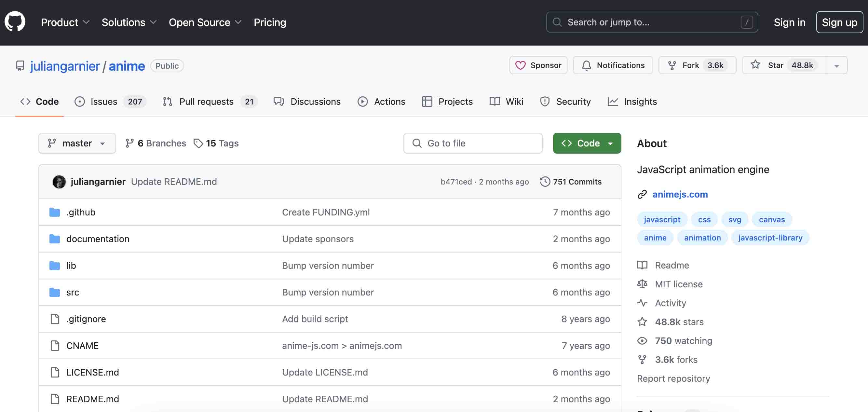This screenshot has width=868, height=412.
Task: Click the Notifications bell button
Action: pos(613,65)
